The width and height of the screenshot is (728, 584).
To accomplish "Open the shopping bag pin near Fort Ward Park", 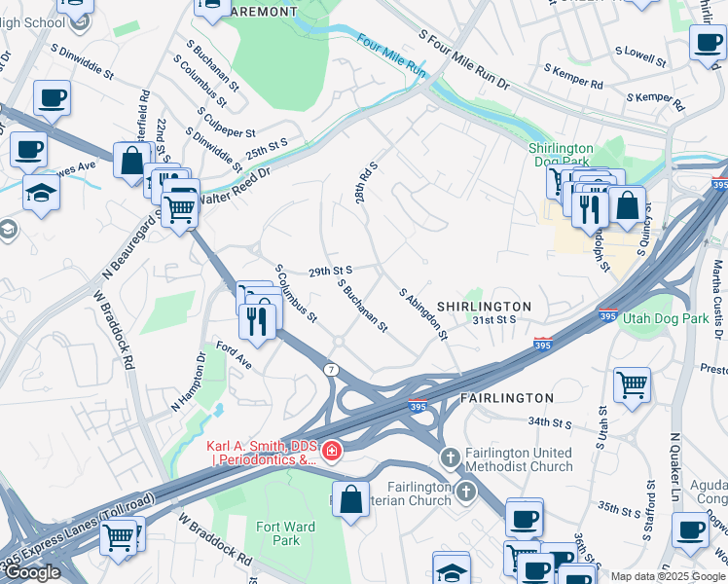I will click(x=351, y=503).
